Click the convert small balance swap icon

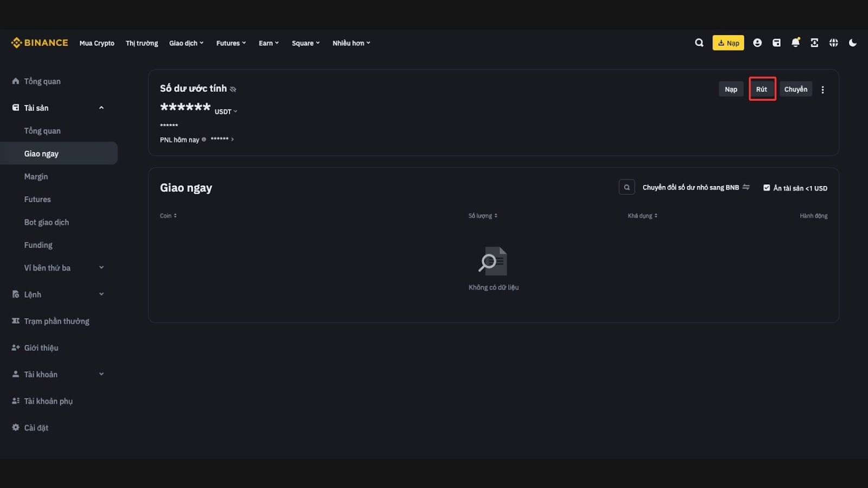coord(746,187)
